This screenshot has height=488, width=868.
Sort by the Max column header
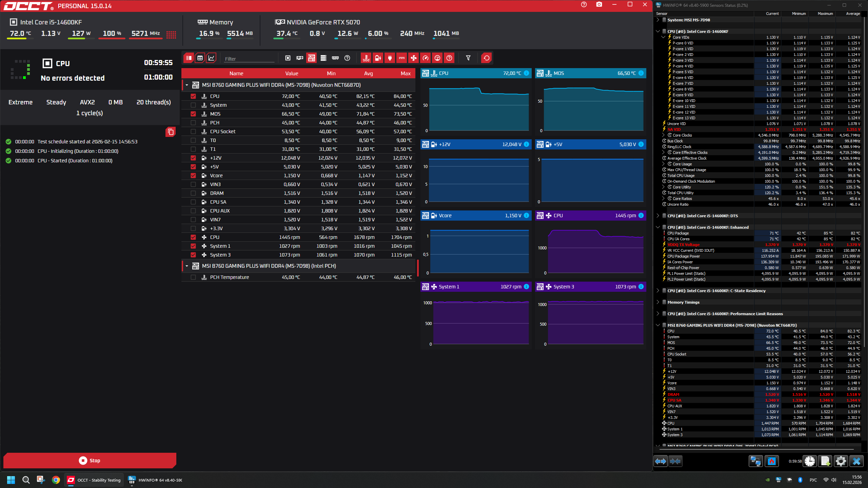(405, 74)
